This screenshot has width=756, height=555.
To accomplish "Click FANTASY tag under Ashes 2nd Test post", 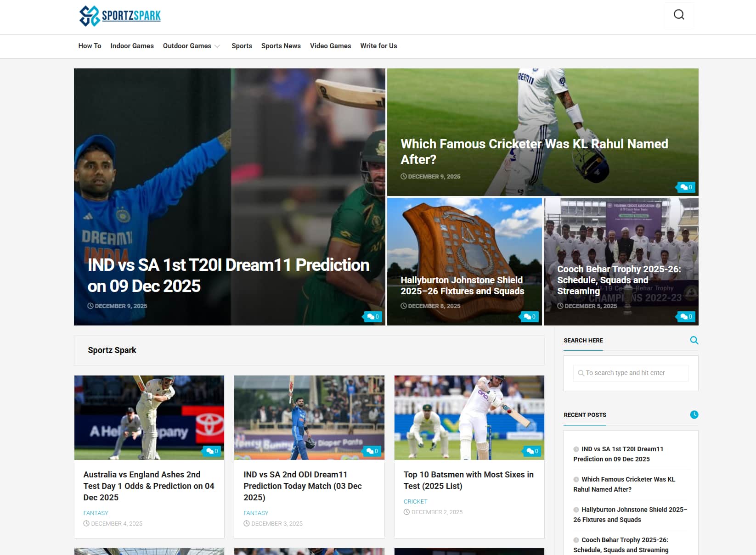I will pyautogui.click(x=96, y=513).
